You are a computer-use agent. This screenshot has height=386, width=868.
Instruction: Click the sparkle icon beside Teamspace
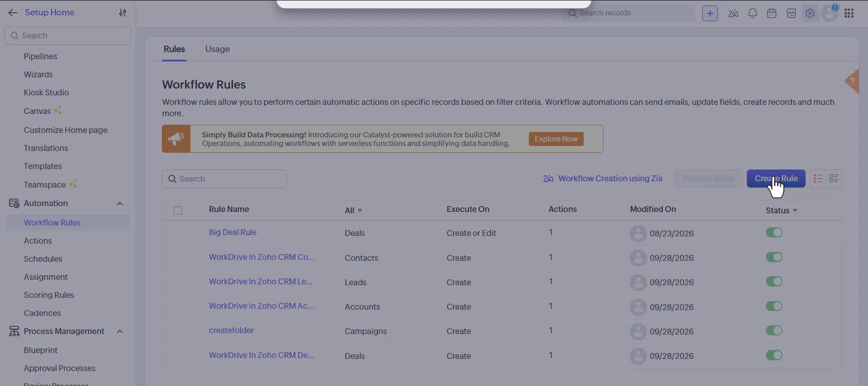[x=73, y=184]
